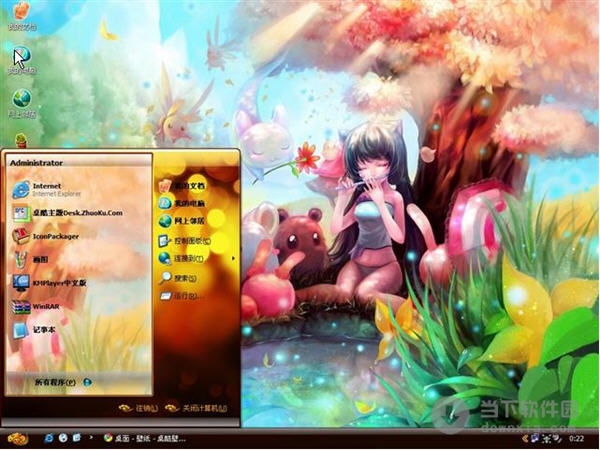600x450 pixels.
Task: Click Internet Explorer icon in start menu
Action: [x=21, y=190]
